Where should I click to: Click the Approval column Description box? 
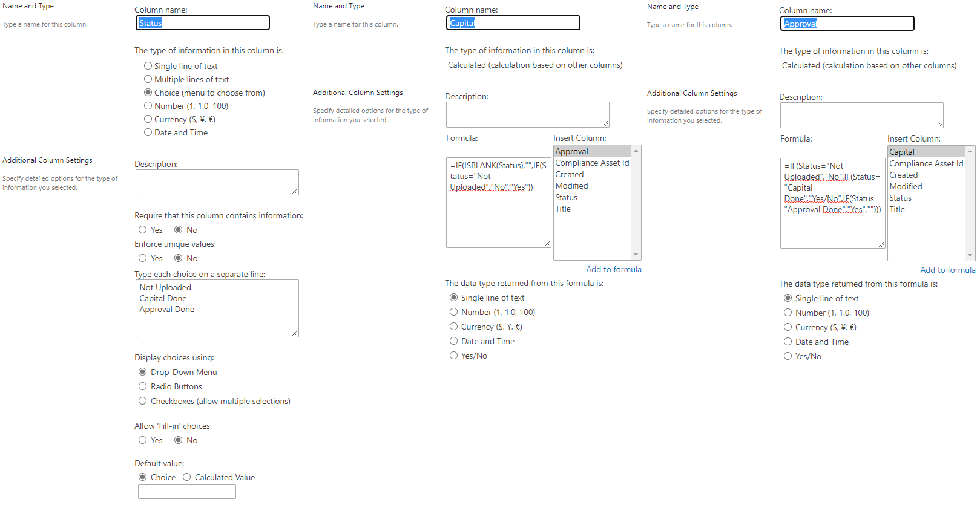pyautogui.click(x=862, y=116)
